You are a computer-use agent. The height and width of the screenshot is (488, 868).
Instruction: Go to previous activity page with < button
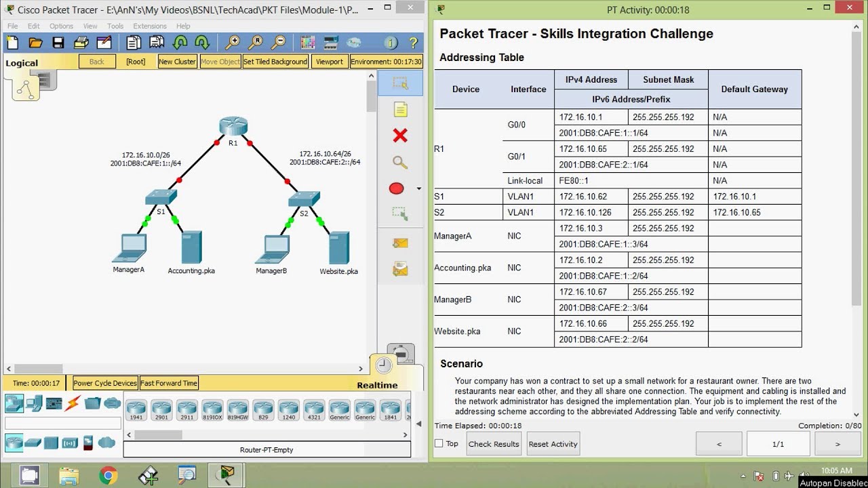[719, 444]
